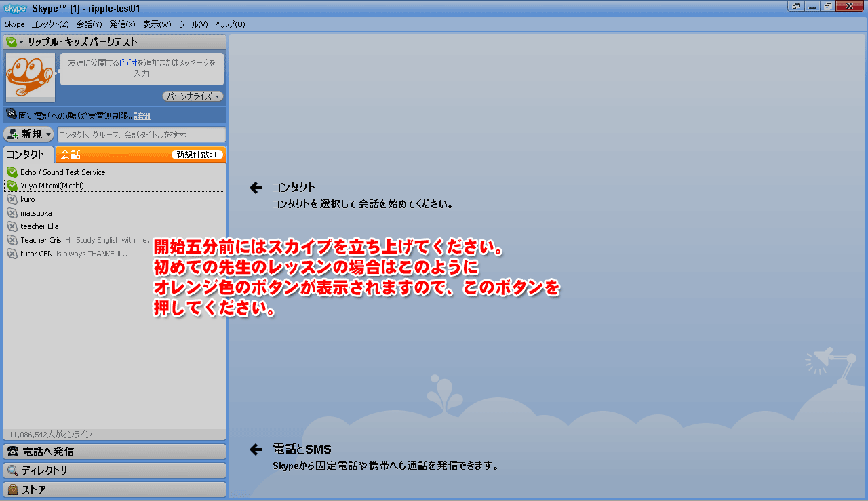This screenshot has width=868, height=501.
Task: Open the 電話へ発信 panel
Action: coord(115,451)
